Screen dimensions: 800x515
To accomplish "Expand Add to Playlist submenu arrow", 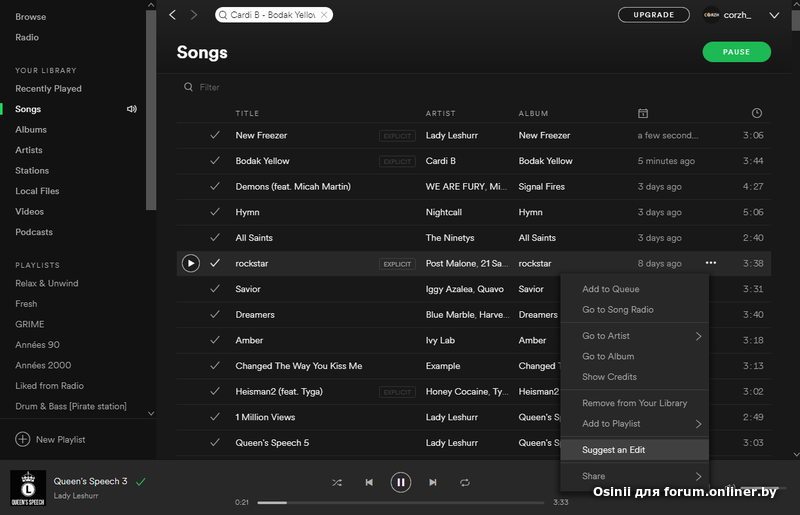I will [698, 424].
